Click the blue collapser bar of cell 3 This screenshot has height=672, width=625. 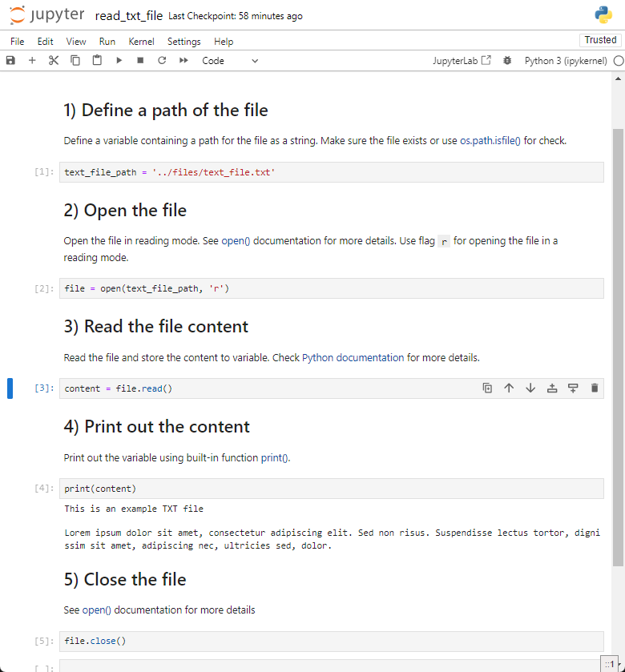coord(10,388)
